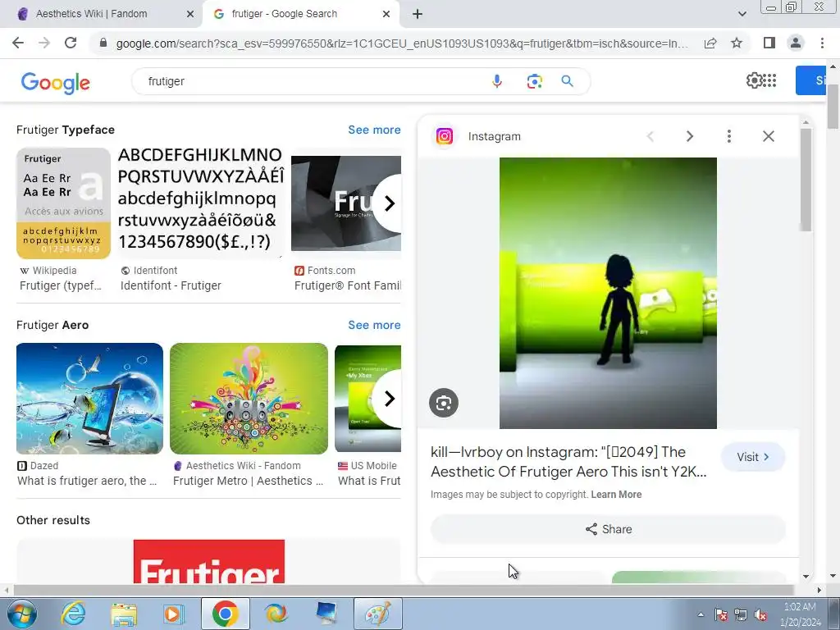Open Windows Start menu
The height and width of the screenshot is (630, 840).
[21, 614]
